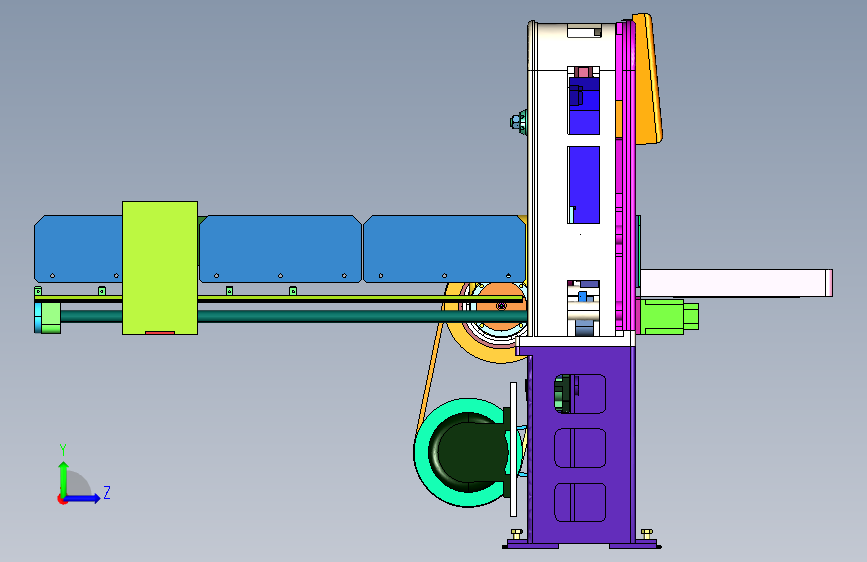Click the red origin ball of the triad
The height and width of the screenshot is (562, 867).
(x=62, y=499)
